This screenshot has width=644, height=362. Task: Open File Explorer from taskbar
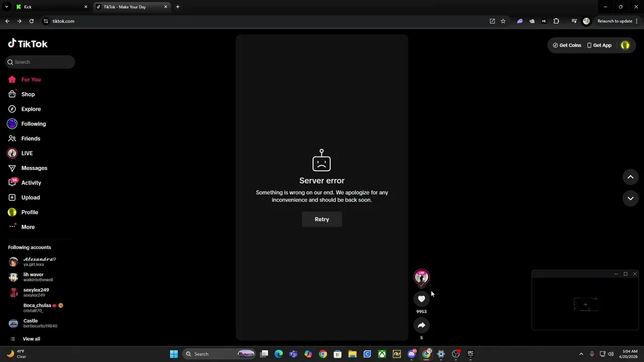[352, 354]
